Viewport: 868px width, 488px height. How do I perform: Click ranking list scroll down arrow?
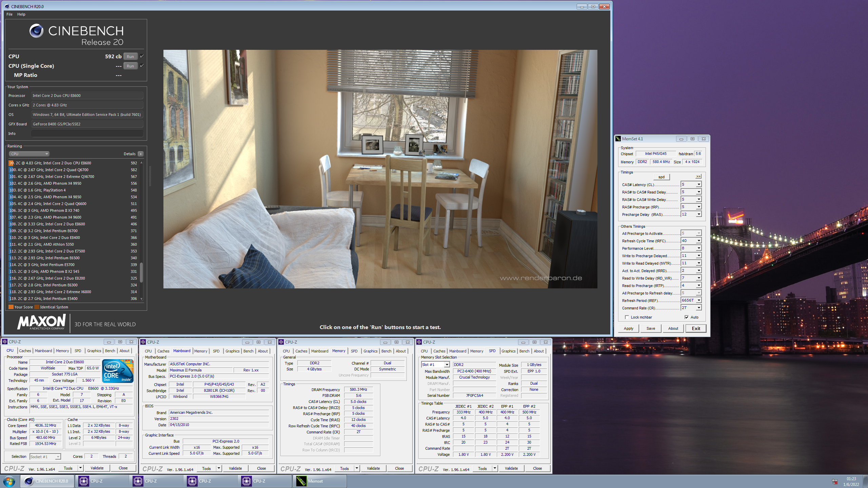click(x=141, y=299)
